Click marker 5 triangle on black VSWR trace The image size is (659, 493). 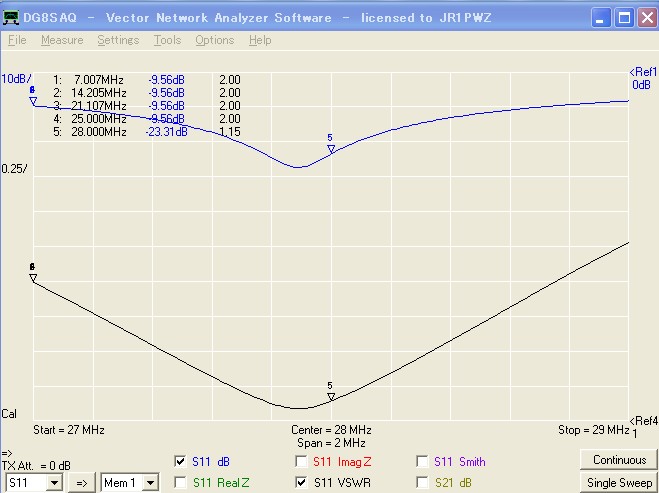click(331, 397)
